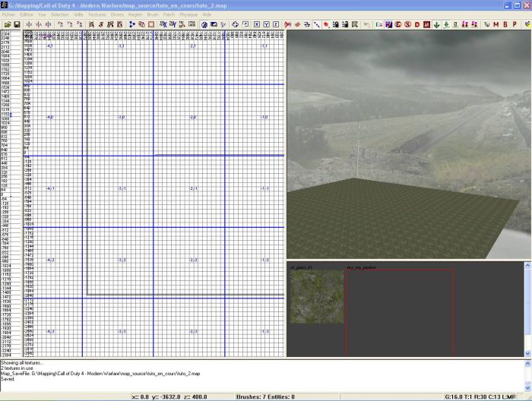532x401 pixels.
Task: Click the E entity toolbar icon
Action: tap(379, 24)
